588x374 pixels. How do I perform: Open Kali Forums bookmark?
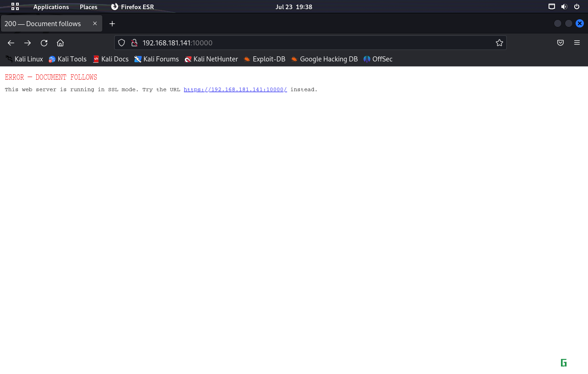[x=156, y=59]
